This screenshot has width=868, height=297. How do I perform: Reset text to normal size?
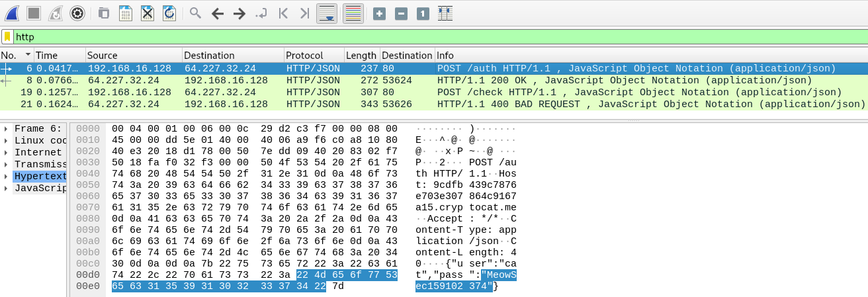click(423, 13)
